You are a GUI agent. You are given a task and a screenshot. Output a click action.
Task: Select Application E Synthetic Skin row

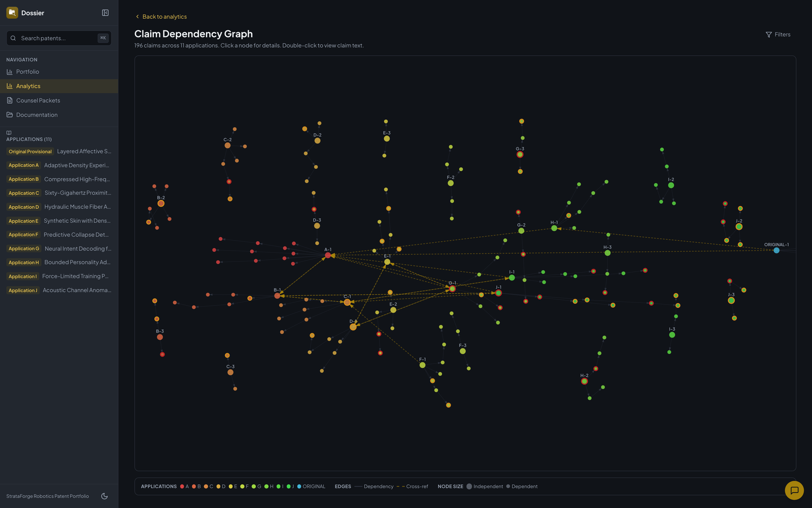click(x=59, y=221)
